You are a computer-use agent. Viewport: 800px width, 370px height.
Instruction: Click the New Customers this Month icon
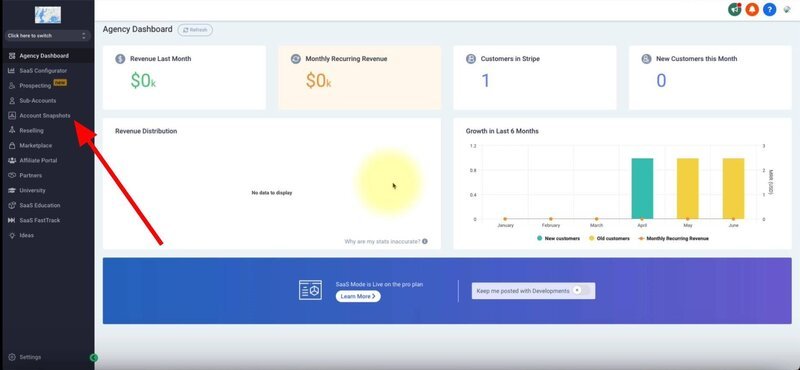pos(646,59)
